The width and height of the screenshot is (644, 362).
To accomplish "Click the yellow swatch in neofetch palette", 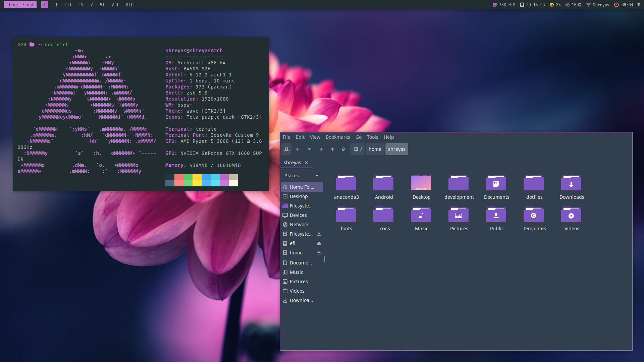I will [x=197, y=180].
